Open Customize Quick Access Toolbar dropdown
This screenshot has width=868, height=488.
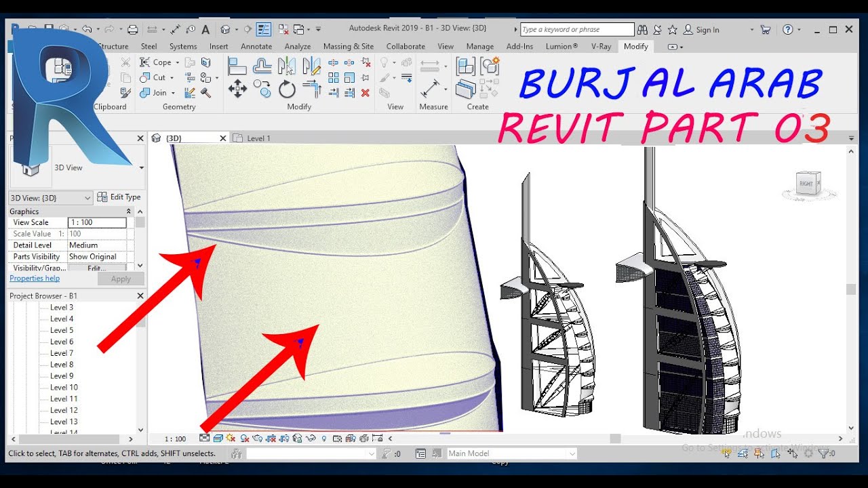pyautogui.click(x=319, y=30)
